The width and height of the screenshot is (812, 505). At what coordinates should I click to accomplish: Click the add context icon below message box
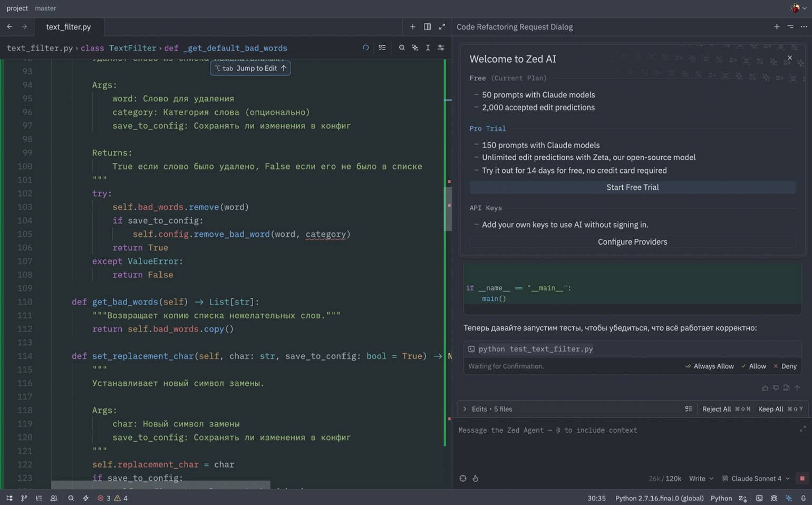463,479
